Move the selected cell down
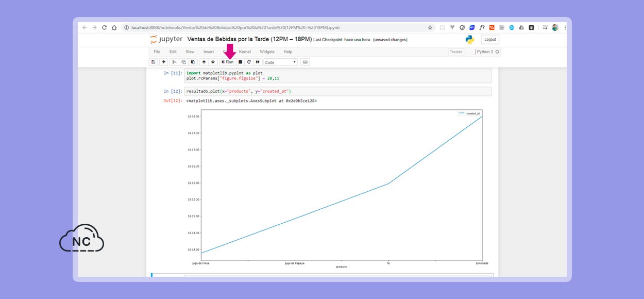The height and width of the screenshot is (299, 644). (x=213, y=62)
